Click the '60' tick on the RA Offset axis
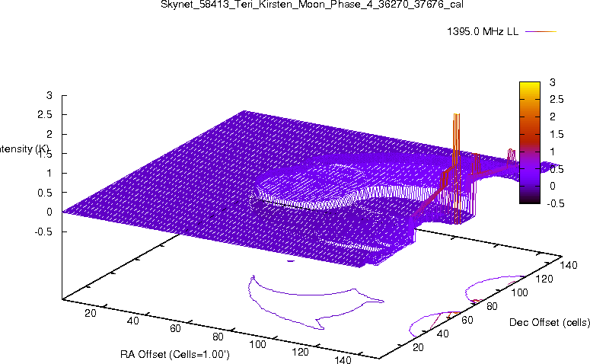Screen dimensions: 590x364 [175, 328]
